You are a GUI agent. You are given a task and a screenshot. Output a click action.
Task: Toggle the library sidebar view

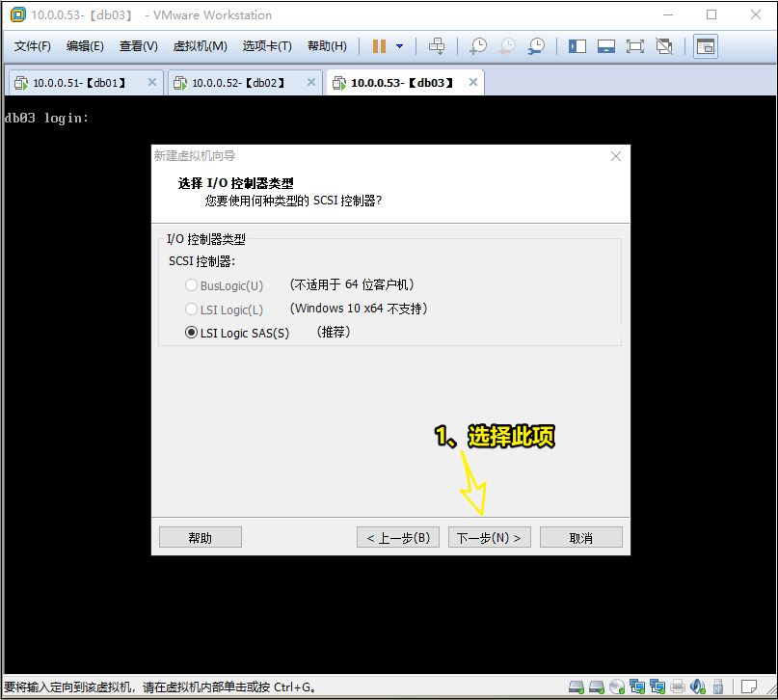click(577, 46)
